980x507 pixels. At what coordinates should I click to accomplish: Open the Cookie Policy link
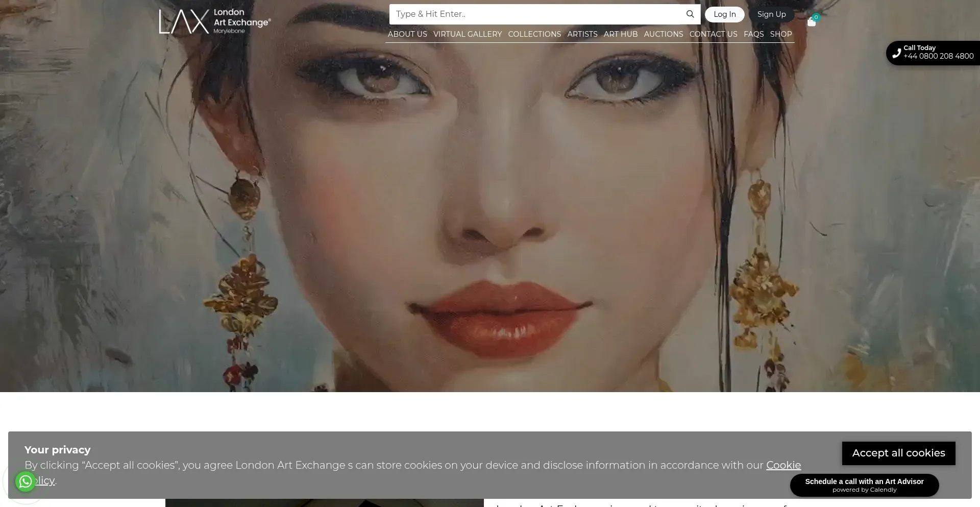(783, 465)
